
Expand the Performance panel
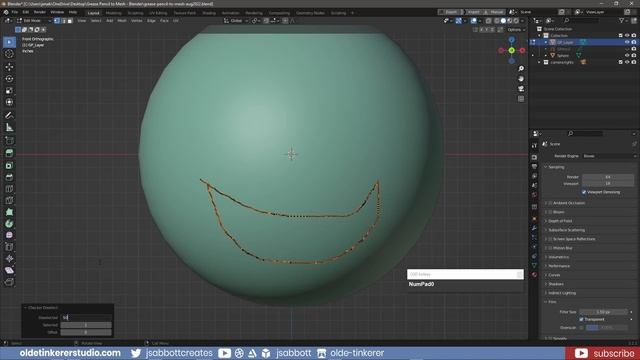[559, 266]
